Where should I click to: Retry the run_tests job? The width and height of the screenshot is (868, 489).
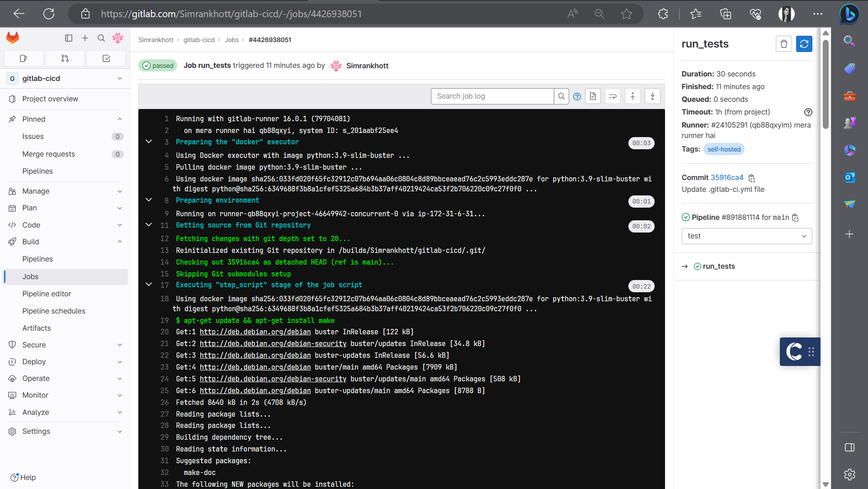point(804,44)
